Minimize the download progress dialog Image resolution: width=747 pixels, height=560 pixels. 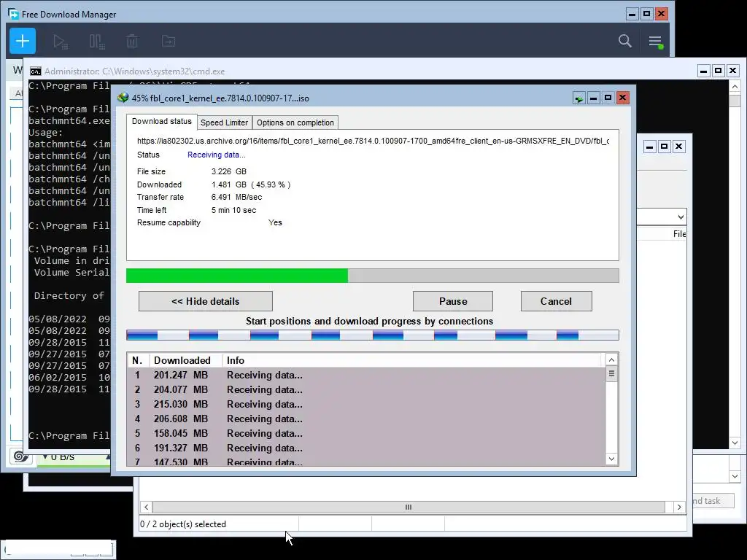coord(594,98)
